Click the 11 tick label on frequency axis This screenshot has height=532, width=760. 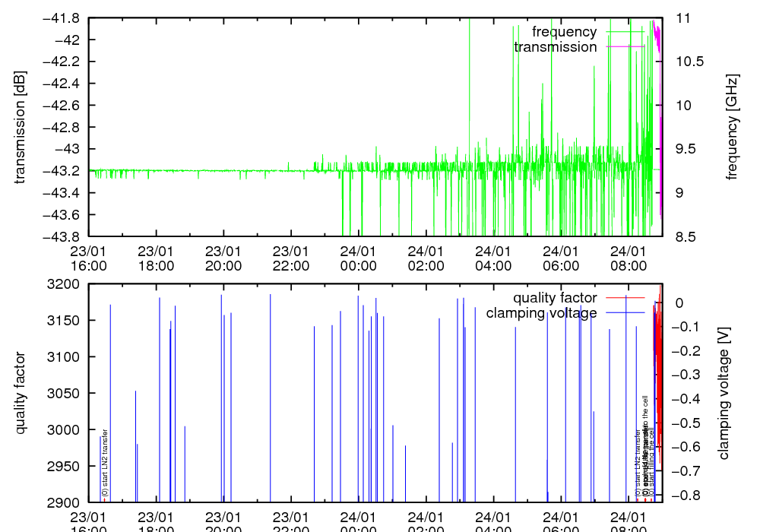click(682, 17)
